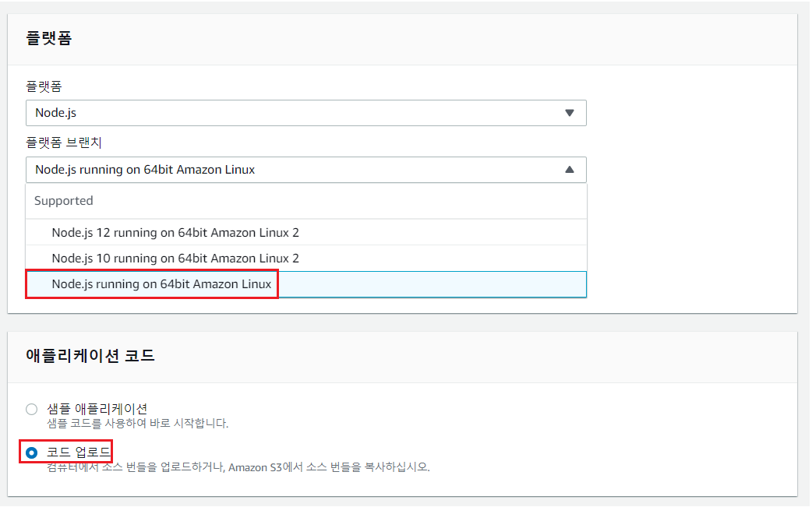812x507 pixels.
Task: Open the 플랫폼 dropdown showing Node.js
Action: 306,113
